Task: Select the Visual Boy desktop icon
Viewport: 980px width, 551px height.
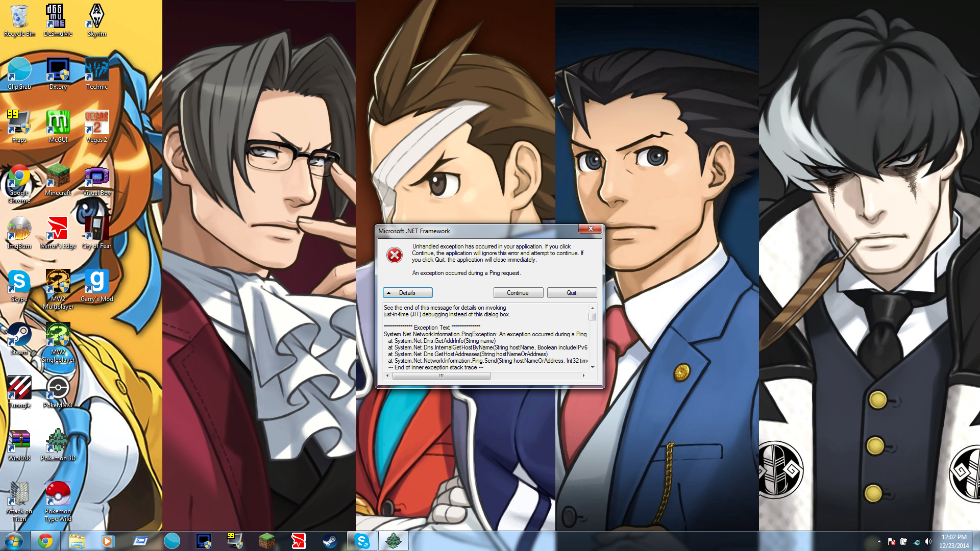Action: [x=96, y=180]
